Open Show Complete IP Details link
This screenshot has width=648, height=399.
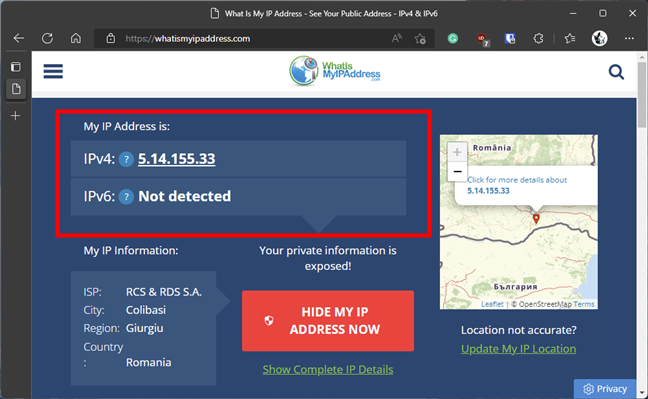pyautogui.click(x=328, y=369)
